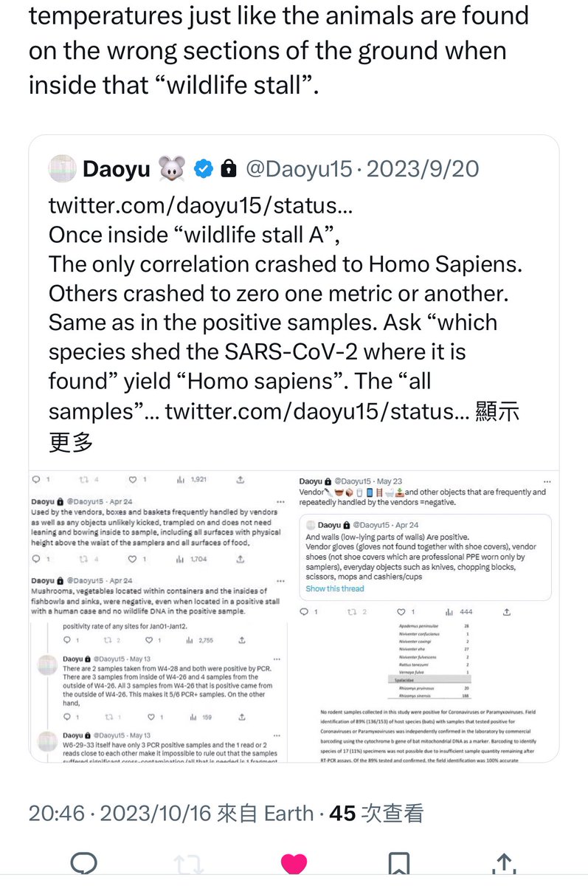This screenshot has width=588, height=886.
Task: Open the link after "all samples"
Action: click(x=317, y=411)
